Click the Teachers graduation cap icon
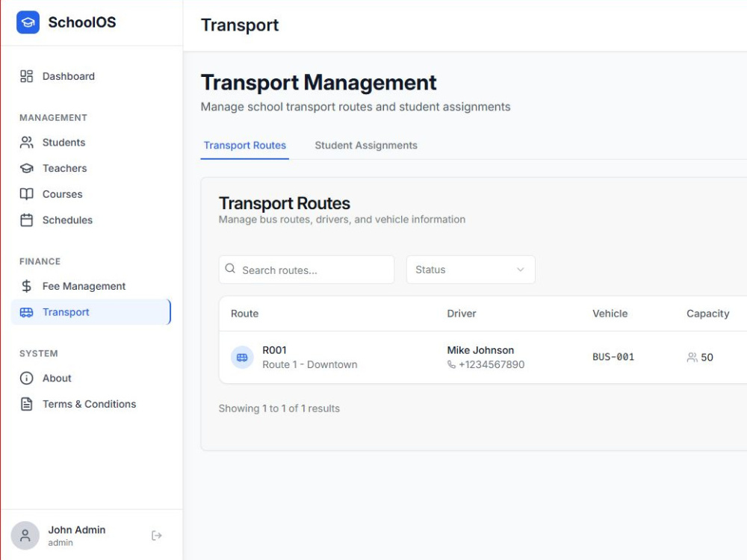The image size is (747, 560). pos(27,168)
